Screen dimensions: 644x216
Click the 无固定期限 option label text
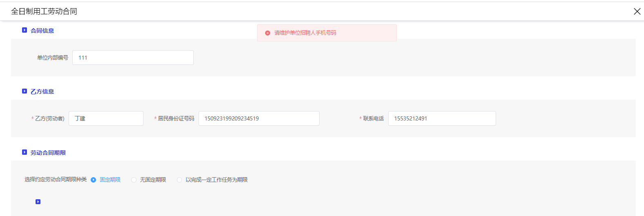point(153,180)
